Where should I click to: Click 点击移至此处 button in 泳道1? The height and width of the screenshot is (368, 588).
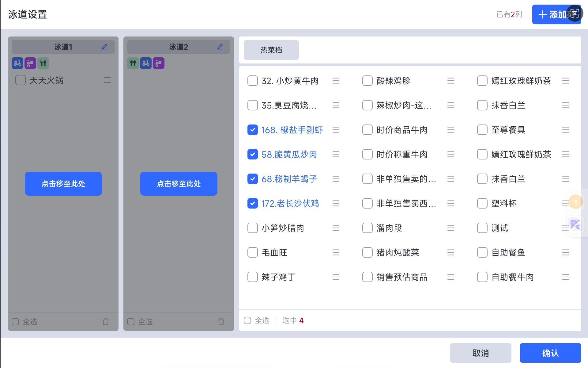point(63,184)
